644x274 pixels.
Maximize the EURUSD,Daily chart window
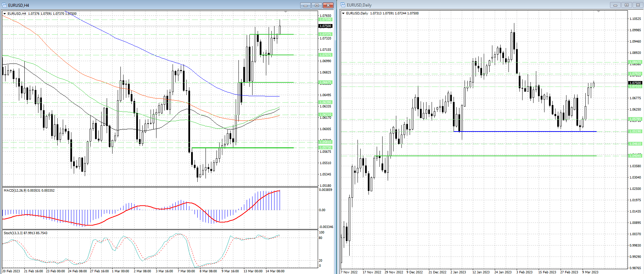click(x=627, y=5)
